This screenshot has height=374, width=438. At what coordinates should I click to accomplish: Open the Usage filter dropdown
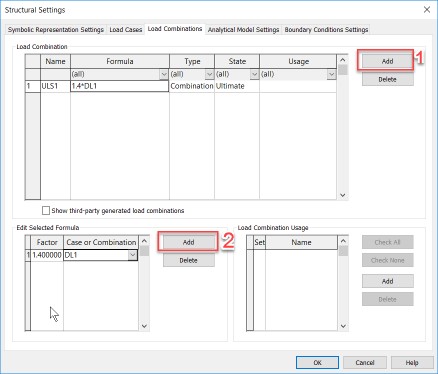[x=331, y=74]
